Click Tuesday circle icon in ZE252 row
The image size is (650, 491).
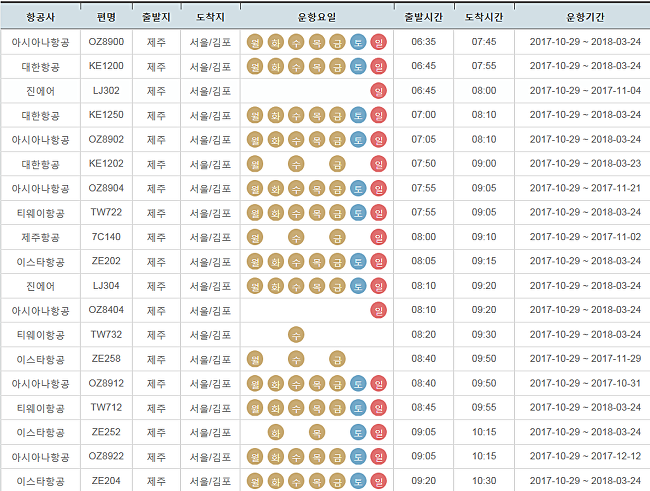(275, 433)
